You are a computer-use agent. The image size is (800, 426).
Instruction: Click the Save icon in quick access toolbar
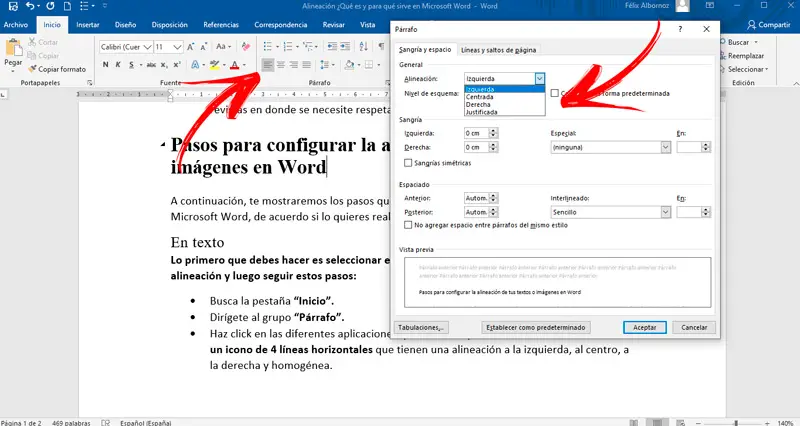click(13, 6)
